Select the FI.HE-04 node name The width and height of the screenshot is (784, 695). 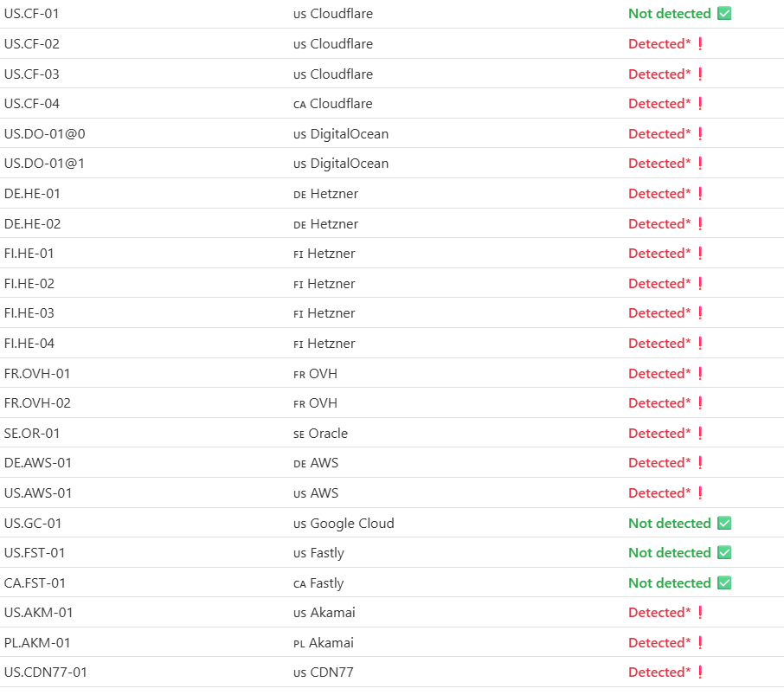point(29,344)
